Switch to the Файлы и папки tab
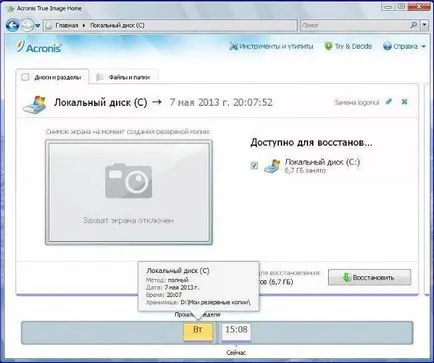The image size is (434, 363). [124, 77]
